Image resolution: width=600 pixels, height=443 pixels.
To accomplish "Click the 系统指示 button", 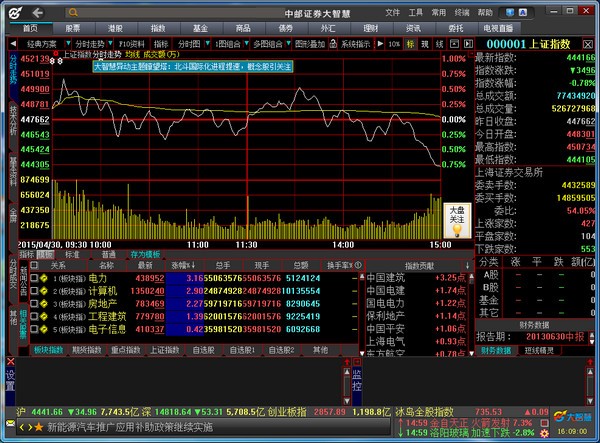I will coord(355,44).
